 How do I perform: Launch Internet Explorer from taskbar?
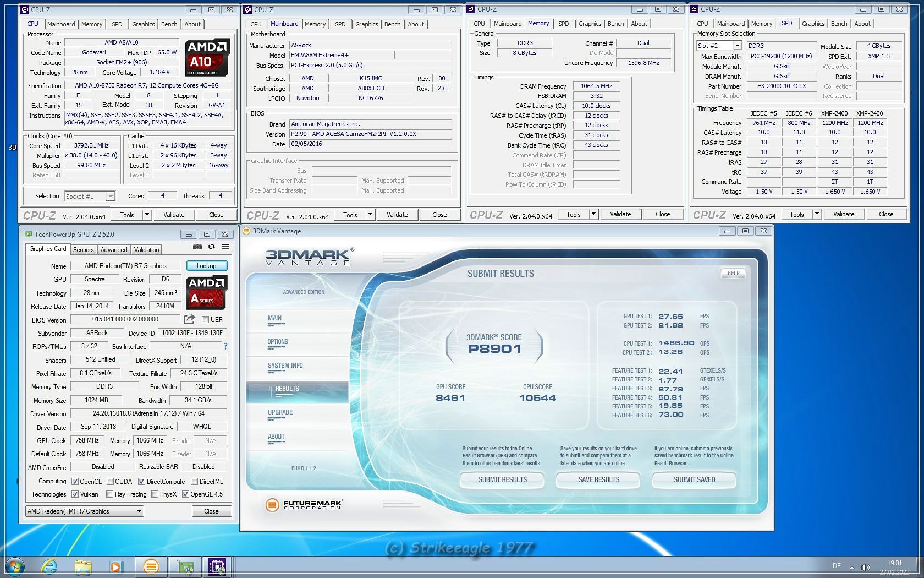49,566
